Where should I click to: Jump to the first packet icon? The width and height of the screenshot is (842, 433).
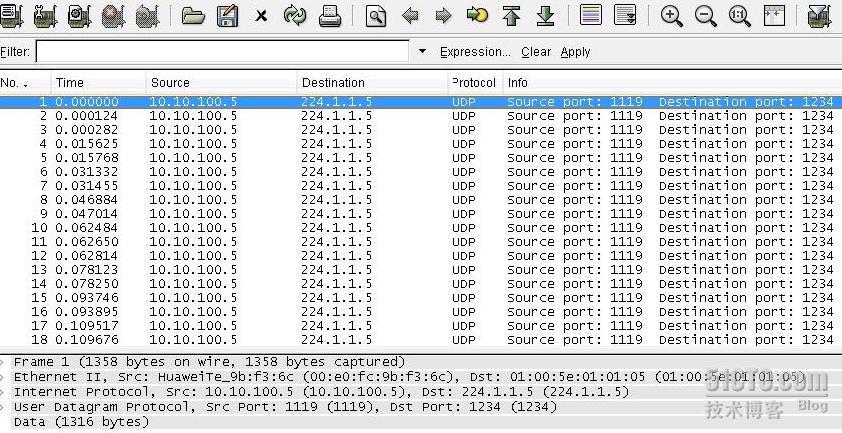(512, 16)
